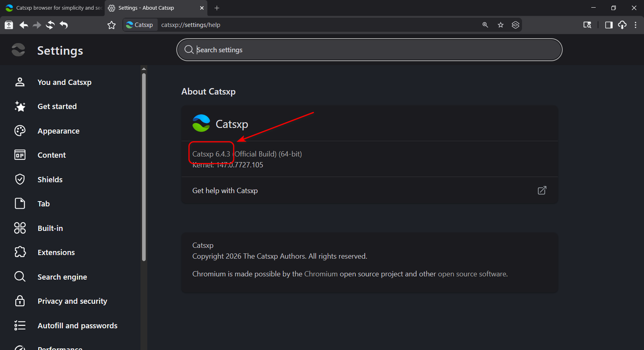Viewport: 644px width, 350px height.
Task: Click the Content sidebar icon
Action: pyautogui.click(x=20, y=155)
